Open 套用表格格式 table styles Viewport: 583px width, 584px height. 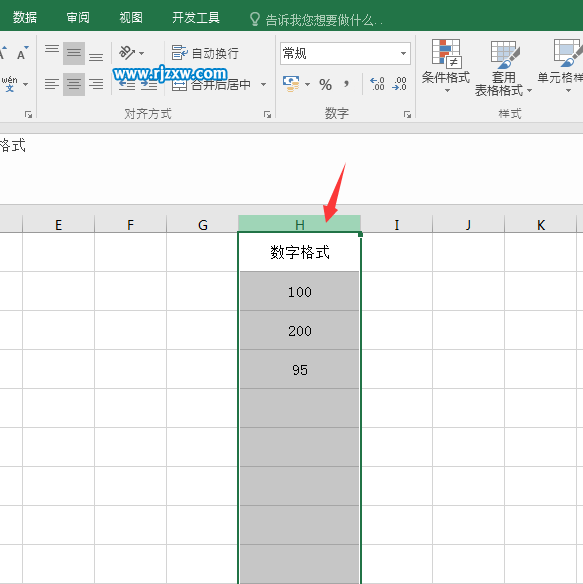[x=503, y=69]
